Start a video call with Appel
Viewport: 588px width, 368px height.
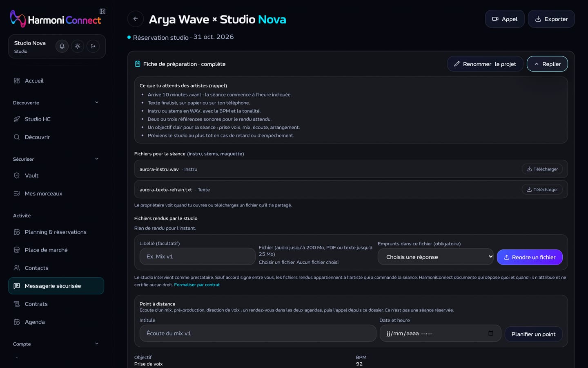[505, 19]
